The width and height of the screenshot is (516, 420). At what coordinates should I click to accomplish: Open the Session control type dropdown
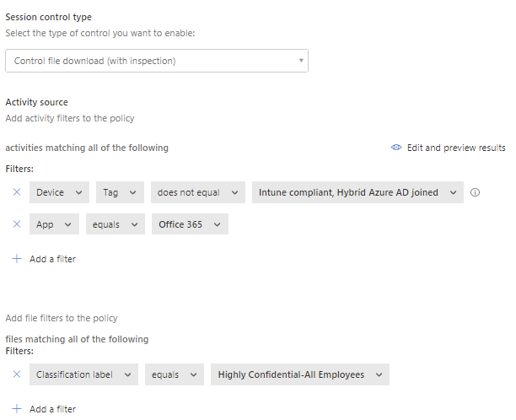[x=157, y=61]
